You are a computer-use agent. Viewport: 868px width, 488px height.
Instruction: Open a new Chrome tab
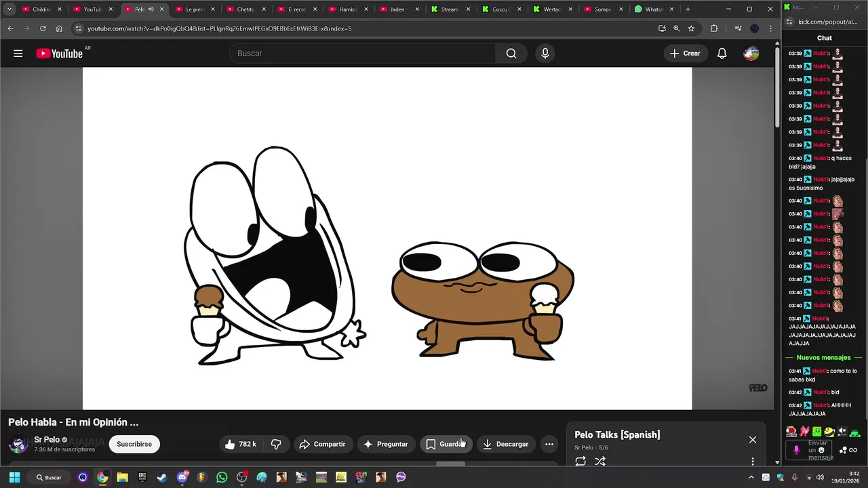pos(688,9)
